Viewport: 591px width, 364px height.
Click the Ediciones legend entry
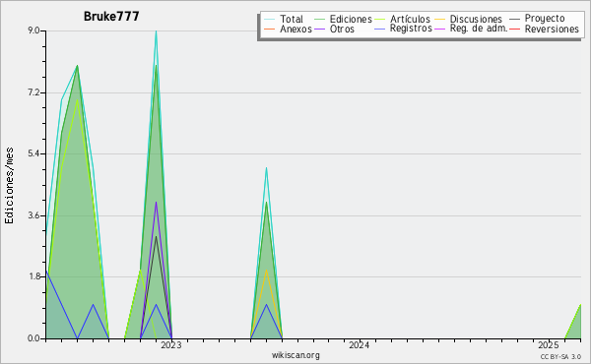343,19
